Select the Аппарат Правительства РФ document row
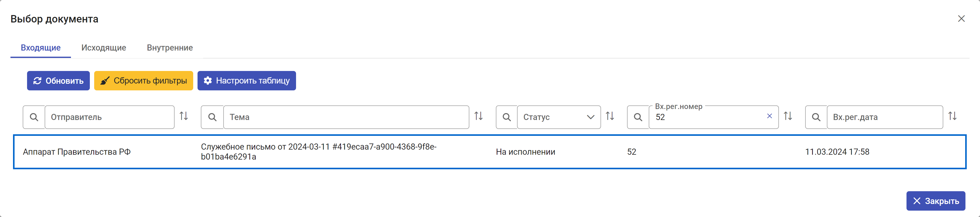Screen dimensions: 980x217 490,152
